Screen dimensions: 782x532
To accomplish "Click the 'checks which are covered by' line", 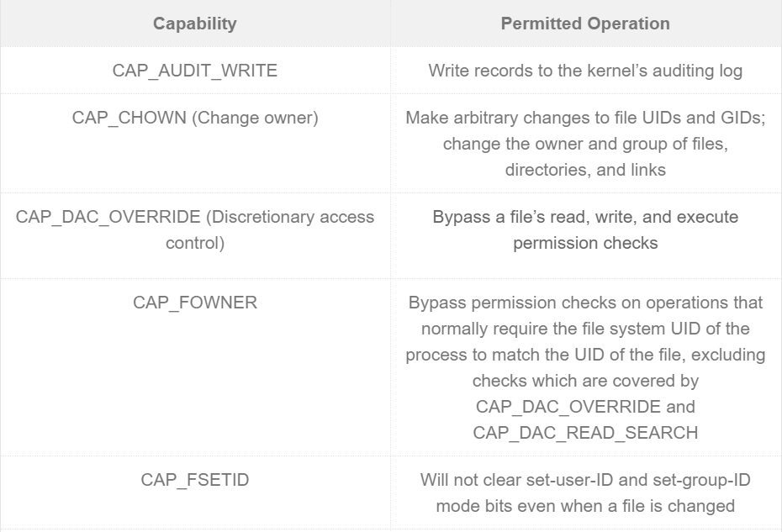I will 585,381.
